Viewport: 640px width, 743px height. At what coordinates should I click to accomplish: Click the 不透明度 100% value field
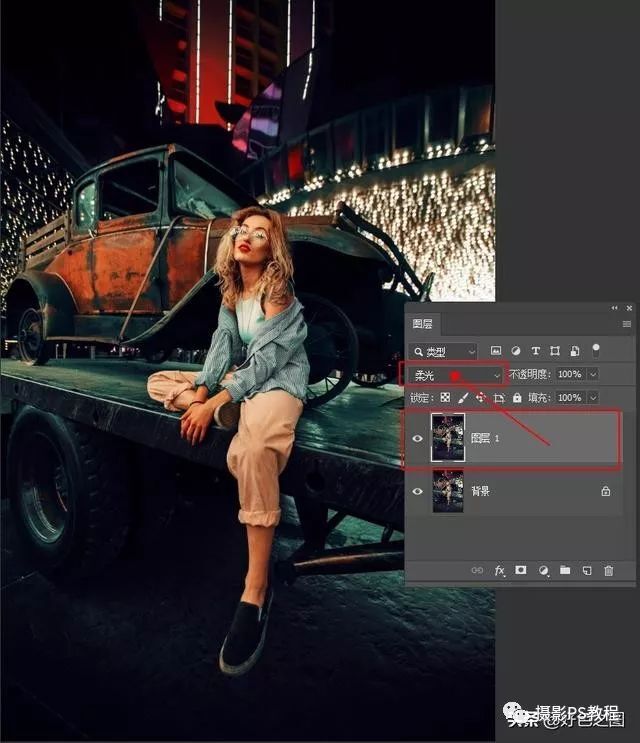click(x=569, y=374)
